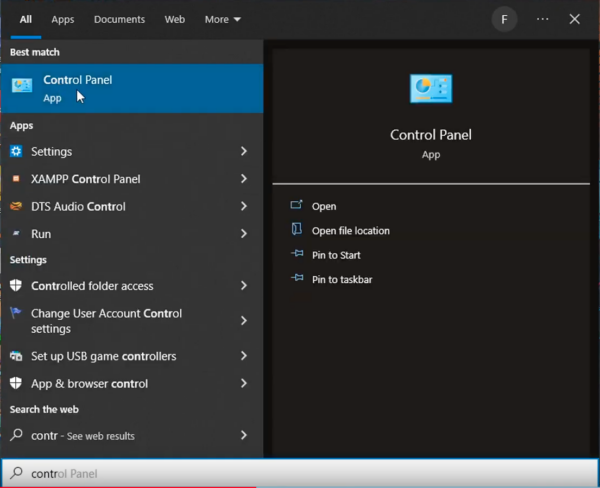Expand the DTS Audio Control chevron
The width and height of the screenshot is (600, 488).
point(243,207)
